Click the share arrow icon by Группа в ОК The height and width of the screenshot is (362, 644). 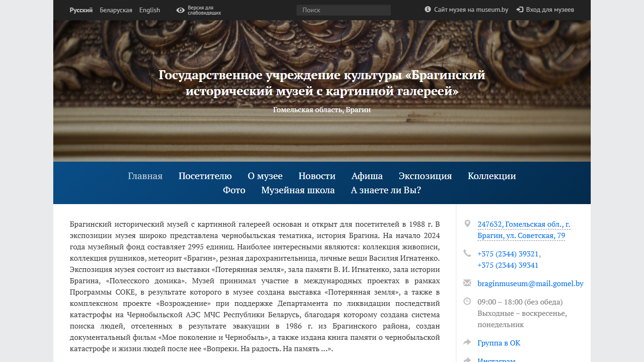click(467, 342)
